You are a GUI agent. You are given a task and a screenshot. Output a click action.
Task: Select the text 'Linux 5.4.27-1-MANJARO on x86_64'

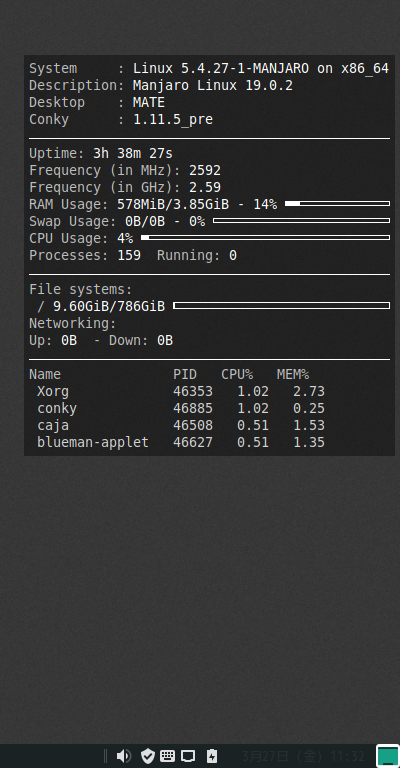click(261, 69)
